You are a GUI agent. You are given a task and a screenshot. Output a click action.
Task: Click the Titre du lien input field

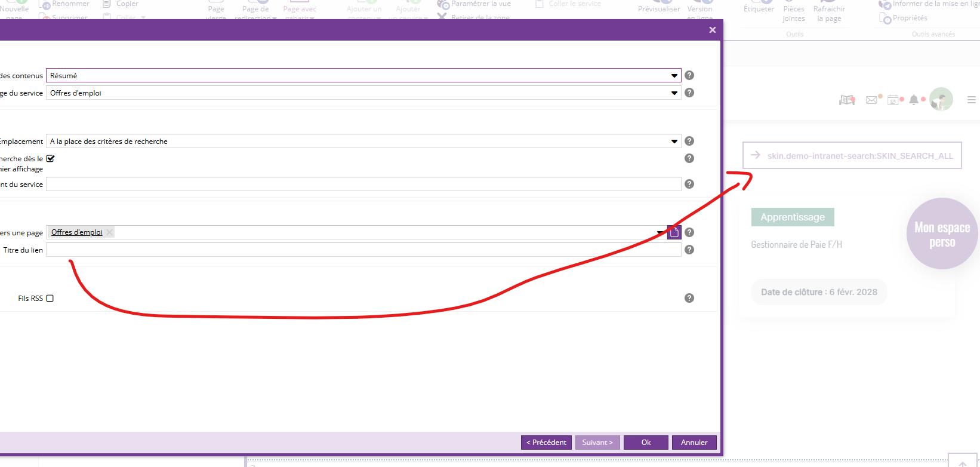363,250
